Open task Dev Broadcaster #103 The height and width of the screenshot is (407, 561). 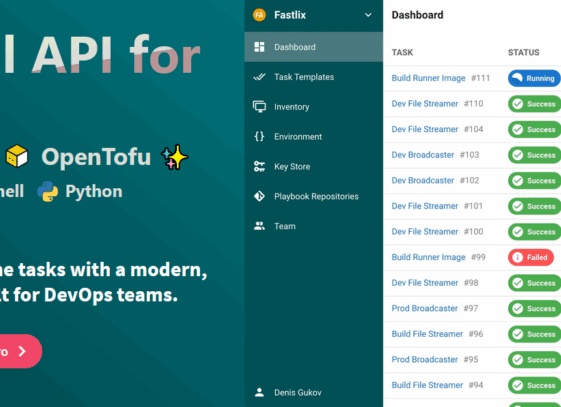423,155
